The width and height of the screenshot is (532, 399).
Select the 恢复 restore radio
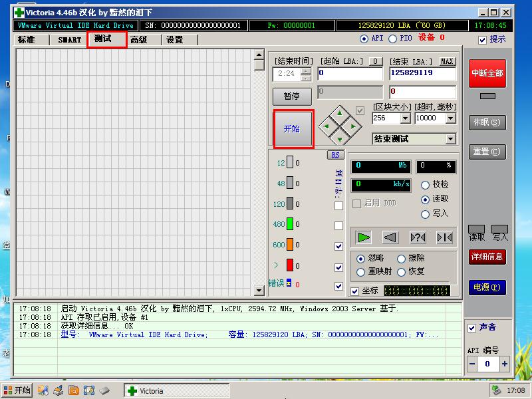tap(402, 272)
